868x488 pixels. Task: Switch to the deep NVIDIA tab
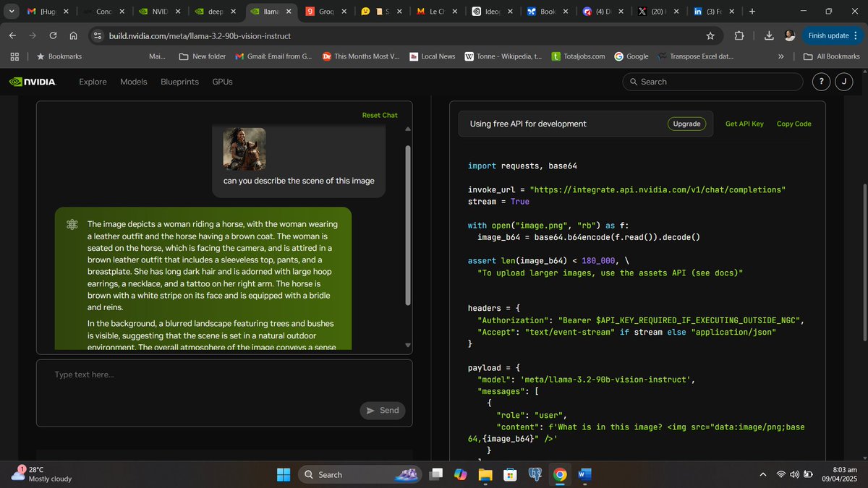(216, 12)
